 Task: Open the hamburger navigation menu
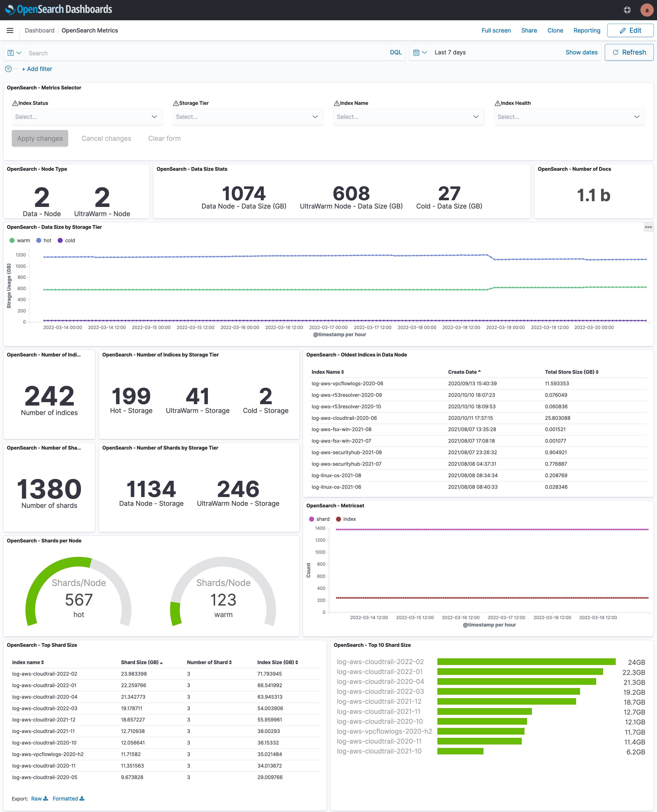pyautogui.click(x=10, y=30)
